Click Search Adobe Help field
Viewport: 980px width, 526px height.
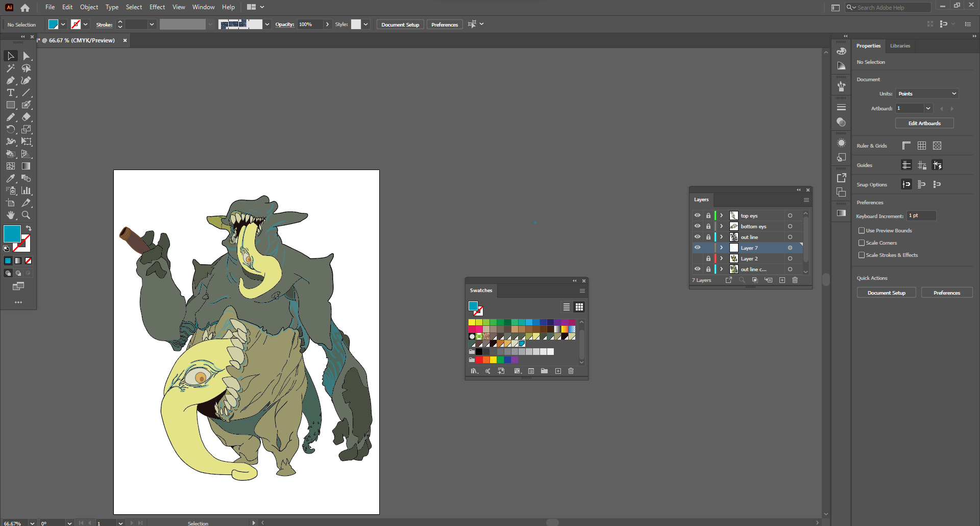888,7
